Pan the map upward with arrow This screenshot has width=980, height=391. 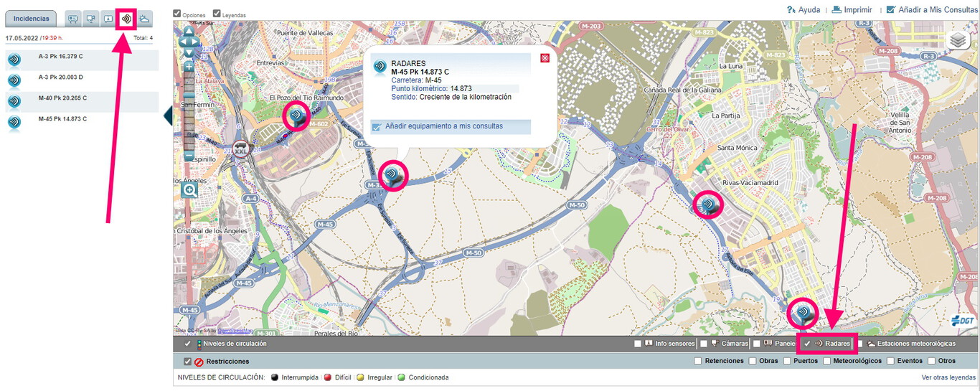pos(189,32)
